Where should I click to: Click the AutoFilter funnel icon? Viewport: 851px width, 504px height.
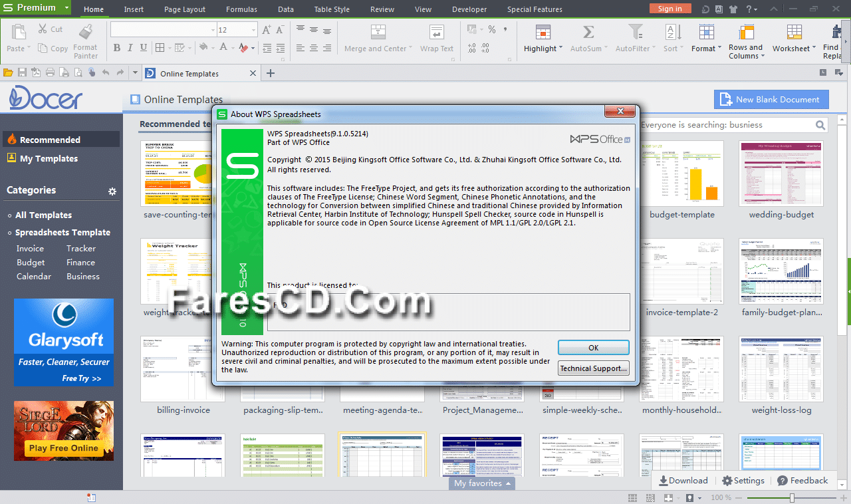(x=636, y=32)
